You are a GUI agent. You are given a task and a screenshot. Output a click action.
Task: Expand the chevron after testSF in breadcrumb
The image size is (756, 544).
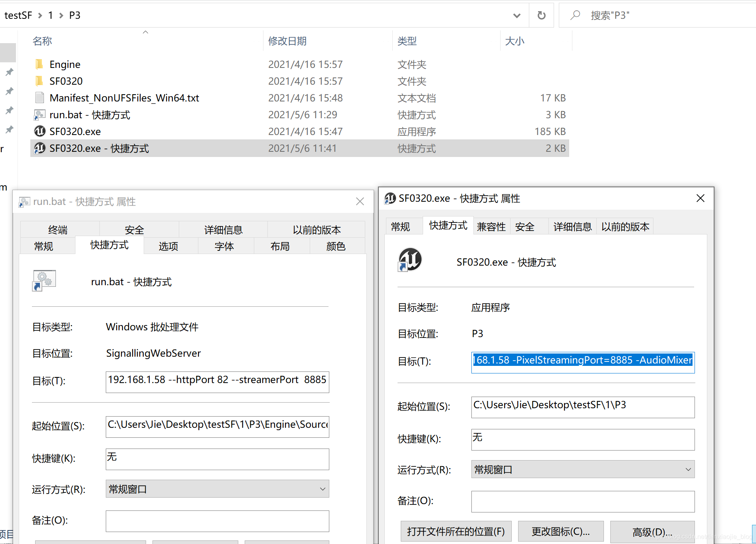click(40, 16)
